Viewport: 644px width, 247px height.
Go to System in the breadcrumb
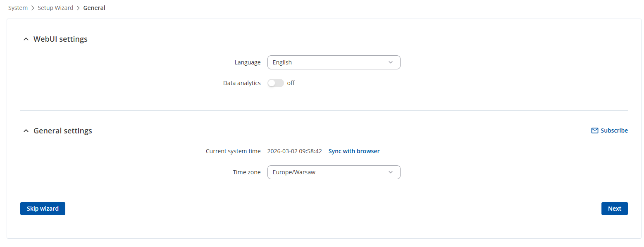(x=18, y=8)
